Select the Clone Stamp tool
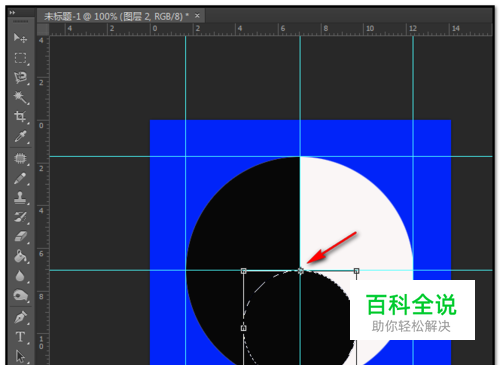This screenshot has height=365, width=500. [20, 198]
